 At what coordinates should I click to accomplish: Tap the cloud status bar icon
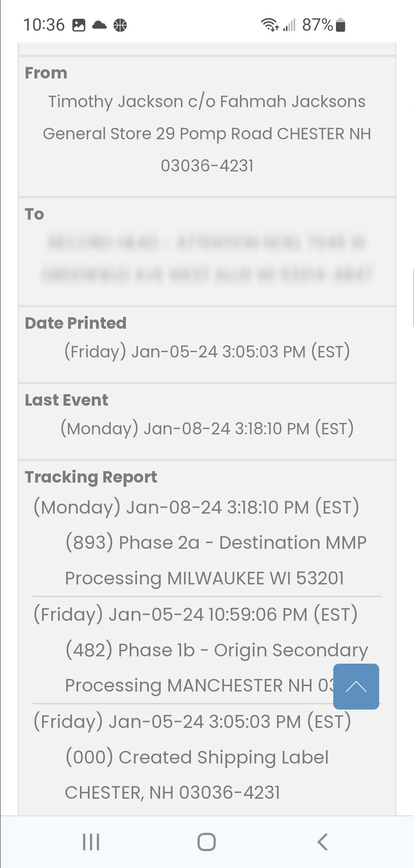[x=99, y=25]
